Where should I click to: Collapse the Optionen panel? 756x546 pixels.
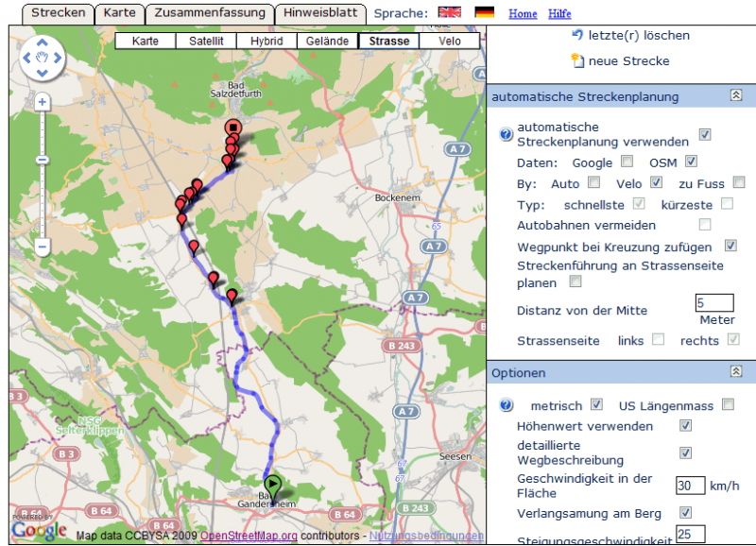pos(736,373)
